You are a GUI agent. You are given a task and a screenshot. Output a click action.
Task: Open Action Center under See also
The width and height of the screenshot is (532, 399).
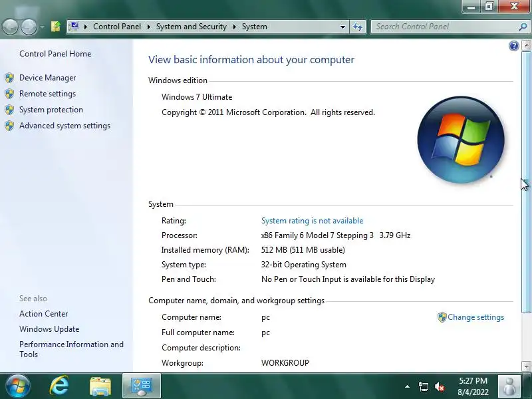[43, 313]
